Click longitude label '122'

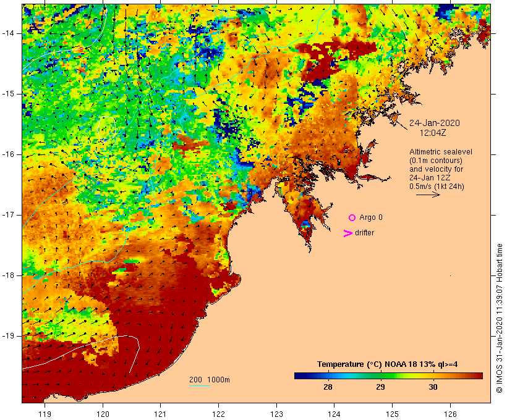[219, 414]
